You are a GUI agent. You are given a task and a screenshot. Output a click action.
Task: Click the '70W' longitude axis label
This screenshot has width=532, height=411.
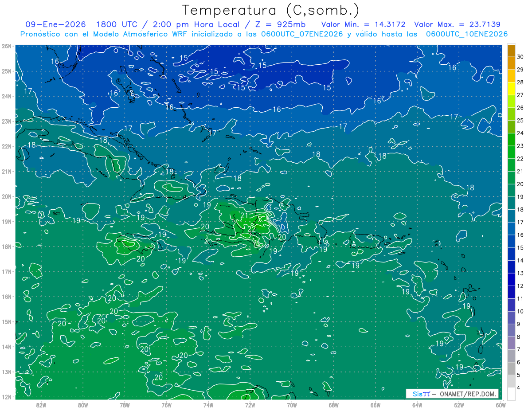292,405
